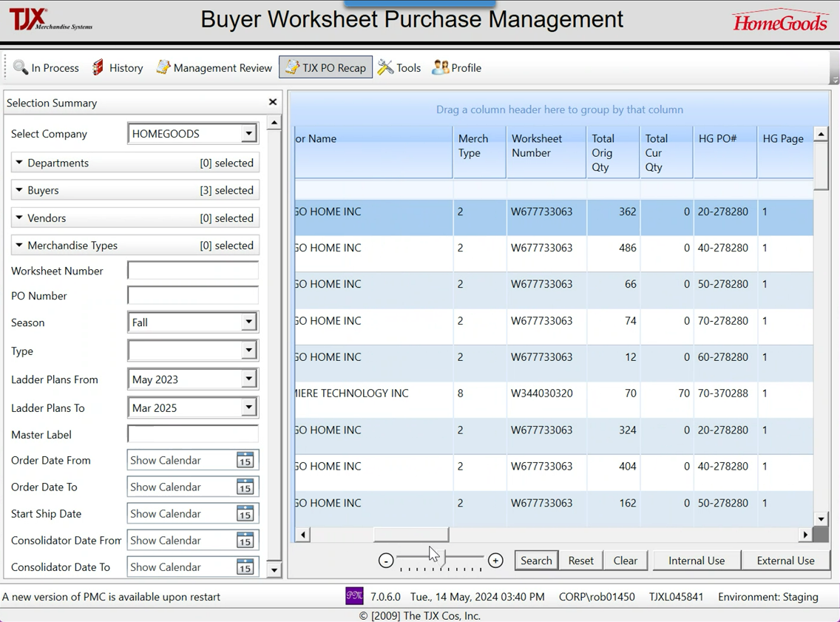Viewport: 840px width, 622px height.
Task: Click the External Use button
Action: [x=785, y=561]
